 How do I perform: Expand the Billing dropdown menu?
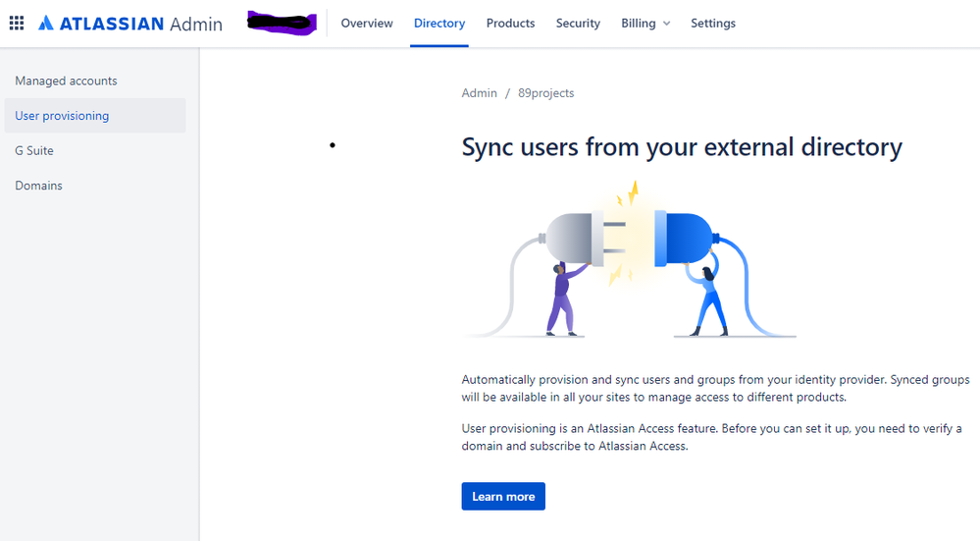click(x=645, y=24)
